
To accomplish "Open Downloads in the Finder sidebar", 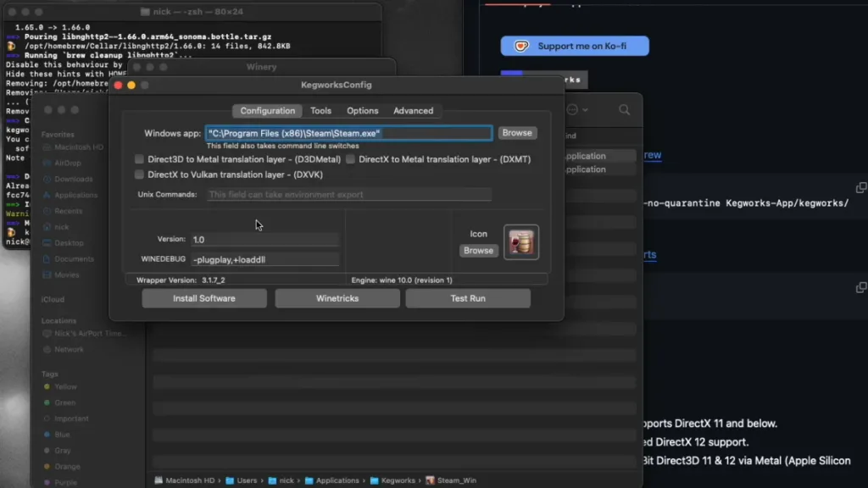I will point(73,179).
